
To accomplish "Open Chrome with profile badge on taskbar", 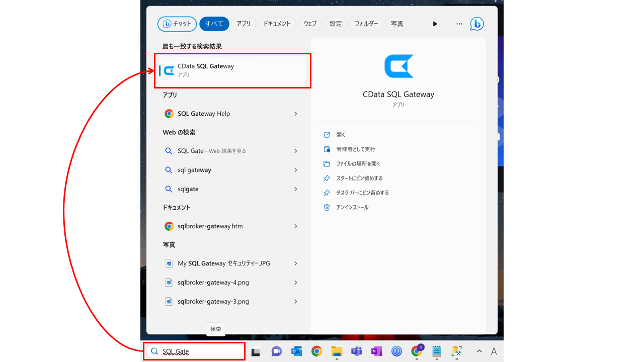I will point(417,351).
